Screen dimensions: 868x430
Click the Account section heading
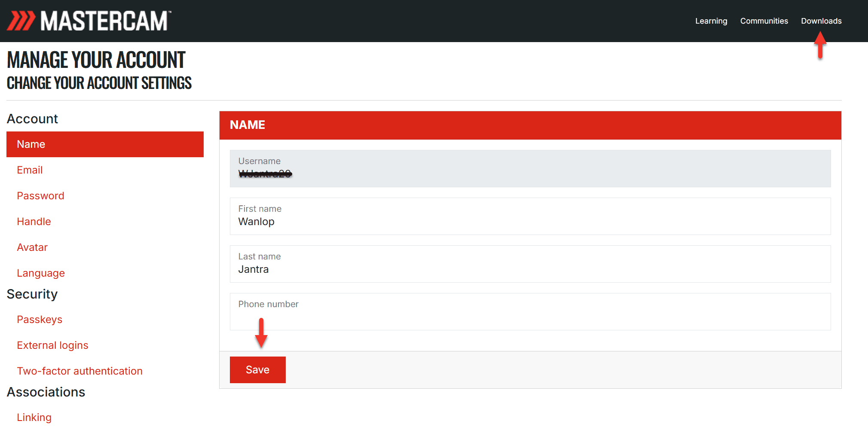pos(32,119)
